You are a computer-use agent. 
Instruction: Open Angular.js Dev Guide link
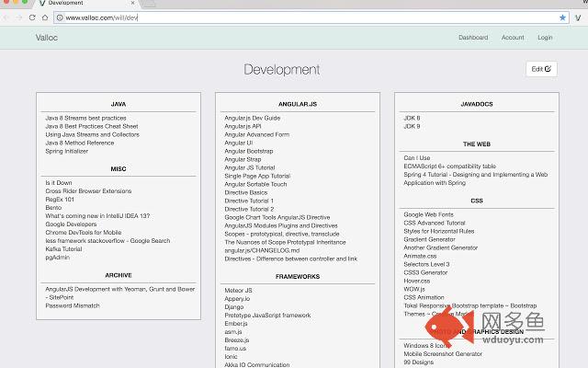pos(253,118)
